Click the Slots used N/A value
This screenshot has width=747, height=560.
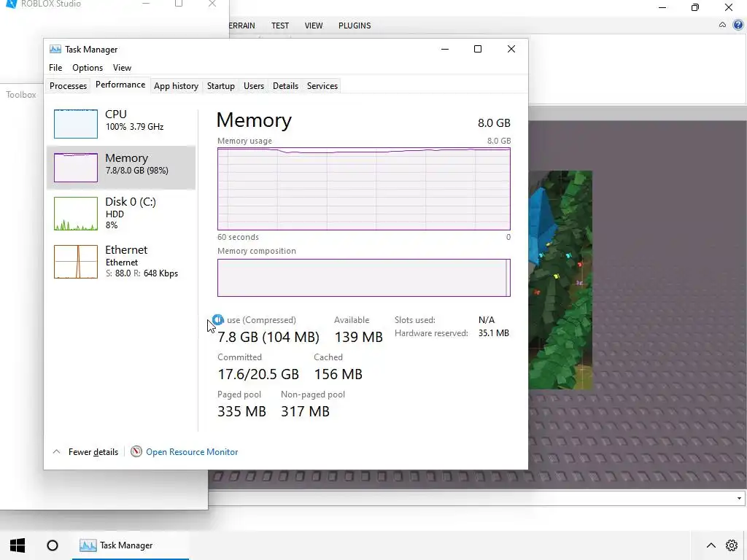pos(487,320)
